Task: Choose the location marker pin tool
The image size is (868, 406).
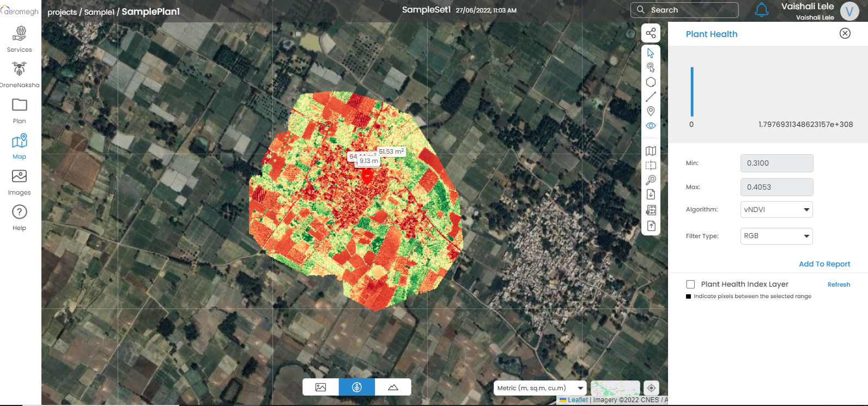Action: pyautogui.click(x=651, y=111)
